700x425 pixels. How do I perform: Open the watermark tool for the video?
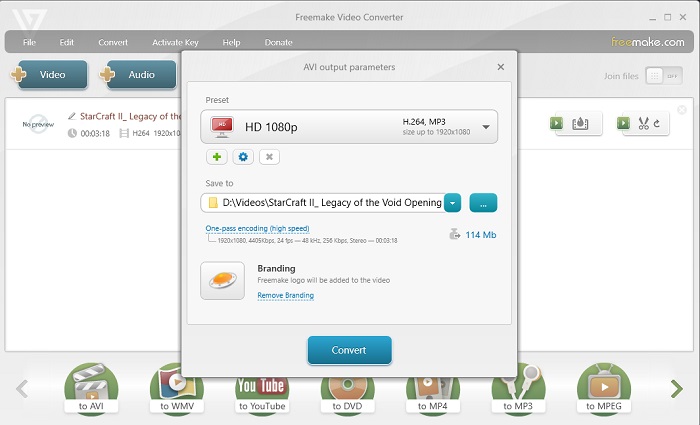point(576,123)
